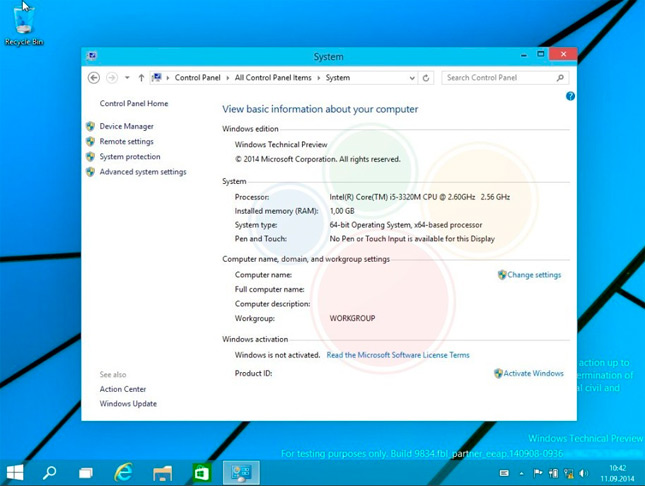This screenshot has height=486, width=645.
Task: Click the computer icon in address bar
Action: [x=156, y=77]
